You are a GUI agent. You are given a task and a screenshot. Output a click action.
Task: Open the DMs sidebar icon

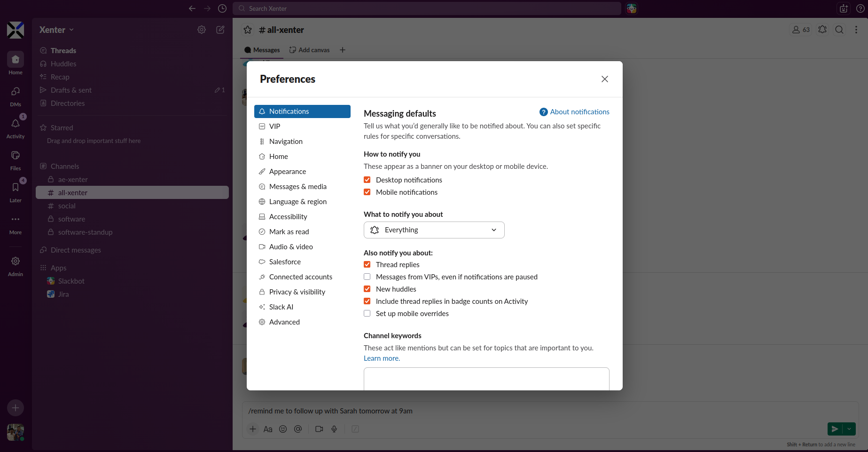click(16, 92)
